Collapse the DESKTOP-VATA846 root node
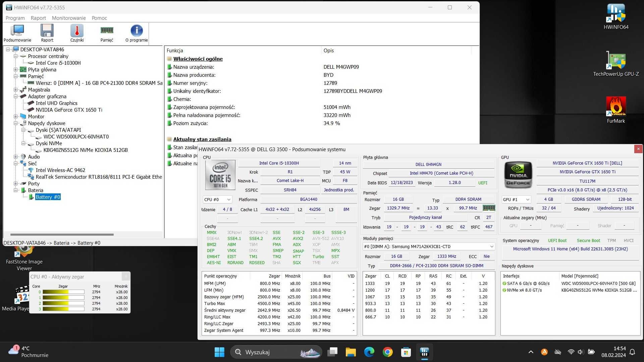The height and width of the screenshot is (362, 644). (8, 49)
